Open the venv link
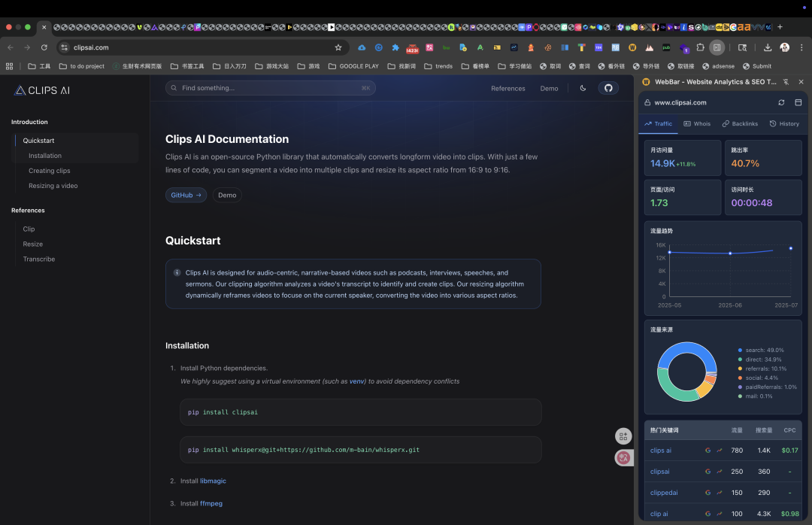 click(357, 381)
